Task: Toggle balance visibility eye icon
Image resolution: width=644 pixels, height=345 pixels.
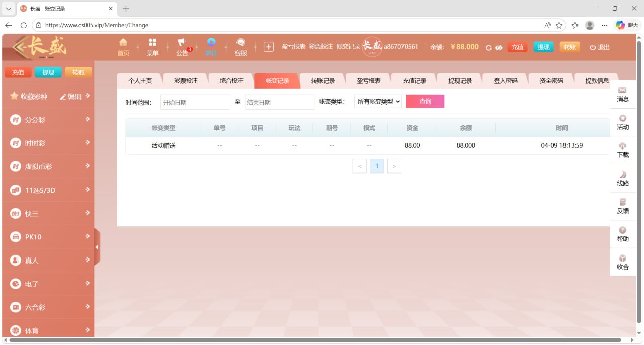Action: pos(499,47)
